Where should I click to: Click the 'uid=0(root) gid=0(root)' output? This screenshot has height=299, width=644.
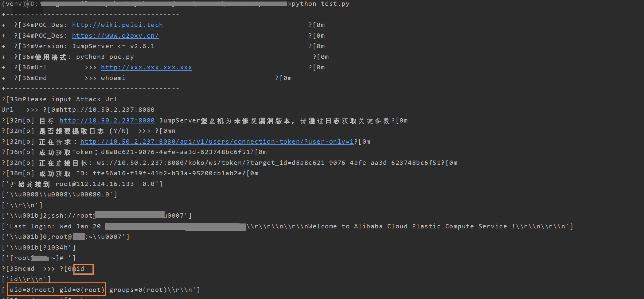tap(57, 290)
